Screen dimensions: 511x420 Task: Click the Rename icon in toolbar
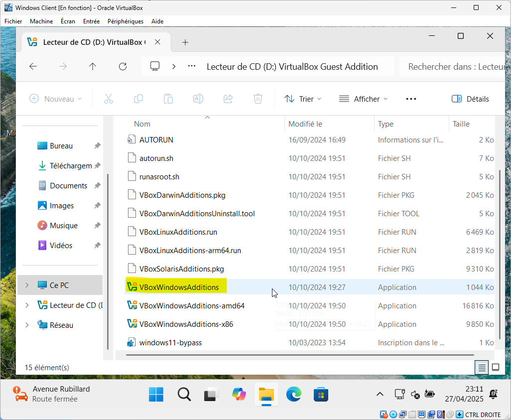198,99
